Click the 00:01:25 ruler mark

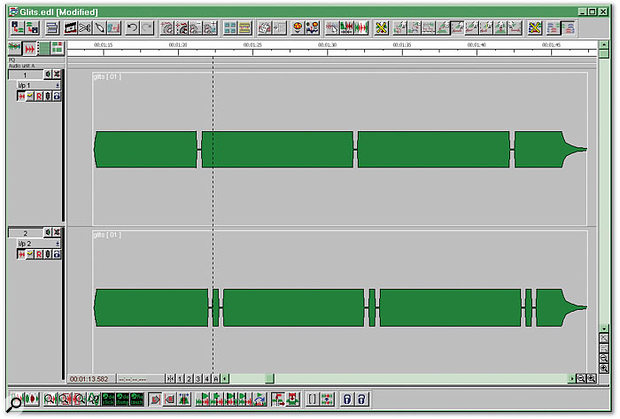tap(252, 45)
